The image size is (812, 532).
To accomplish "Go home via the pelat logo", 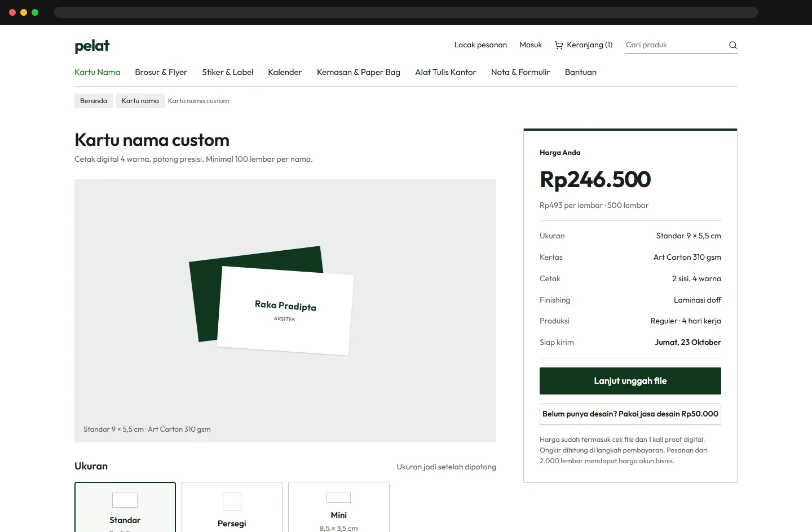I will pyautogui.click(x=92, y=46).
